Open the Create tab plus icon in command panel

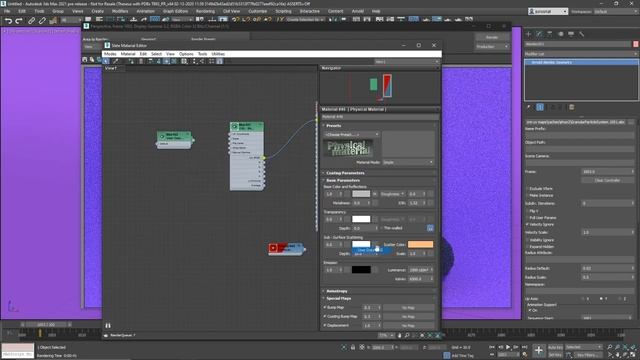(529, 34)
